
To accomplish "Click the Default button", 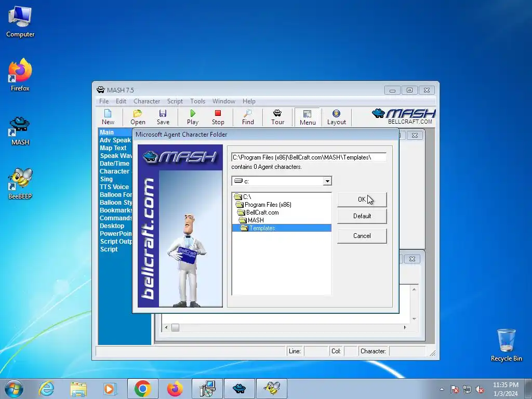I will 362,216.
